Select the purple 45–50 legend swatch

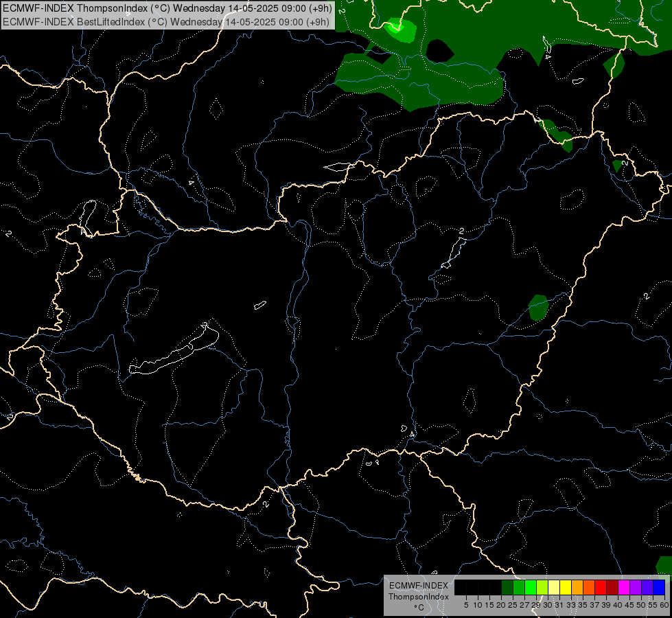(x=636, y=587)
